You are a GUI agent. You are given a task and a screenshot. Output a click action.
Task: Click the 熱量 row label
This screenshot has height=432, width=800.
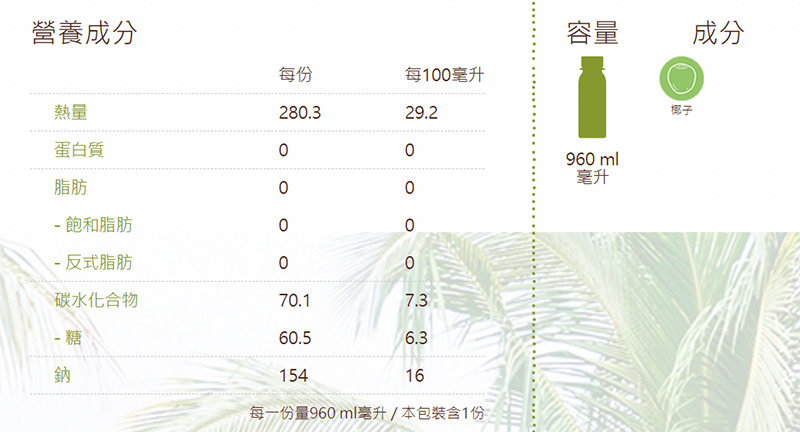coord(71,112)
